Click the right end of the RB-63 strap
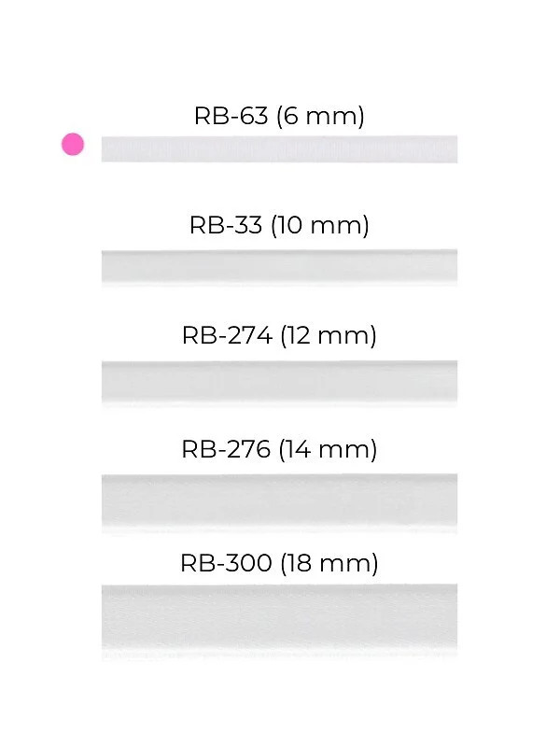This screenshot has height=747, width=560. [x=451, y=148]
